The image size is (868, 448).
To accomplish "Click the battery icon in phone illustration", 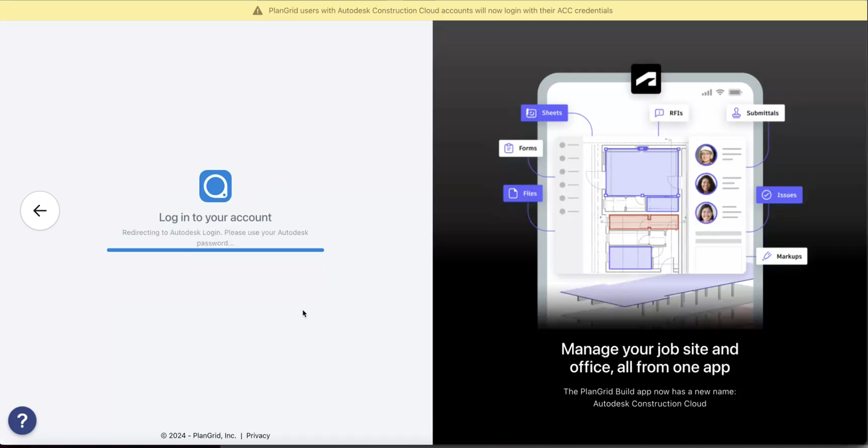I will tap(736, 92).
